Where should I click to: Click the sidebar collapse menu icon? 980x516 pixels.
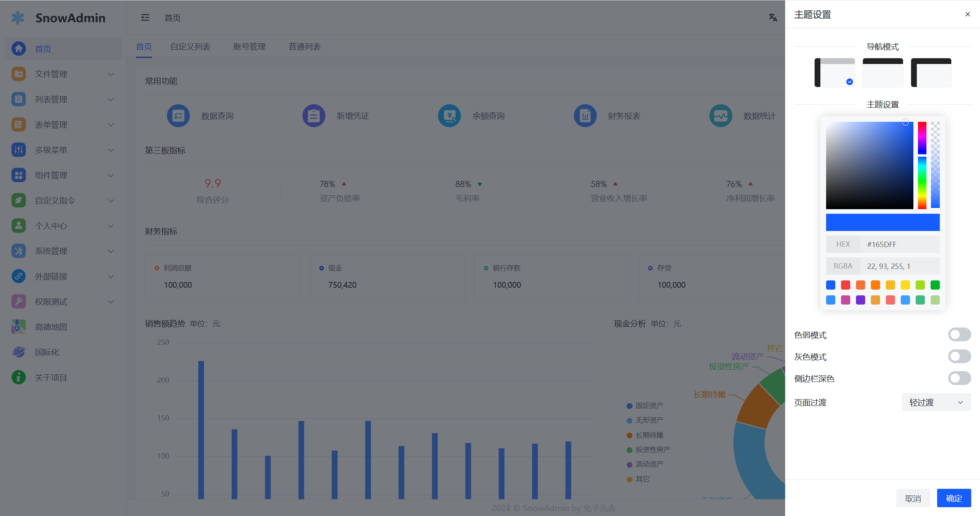click(145, 18)
